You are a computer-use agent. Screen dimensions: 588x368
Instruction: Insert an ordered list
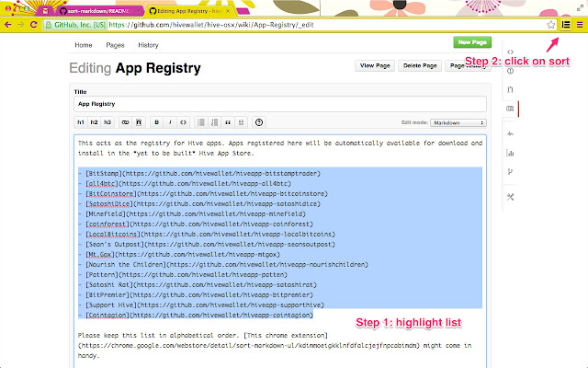[214, 122]
